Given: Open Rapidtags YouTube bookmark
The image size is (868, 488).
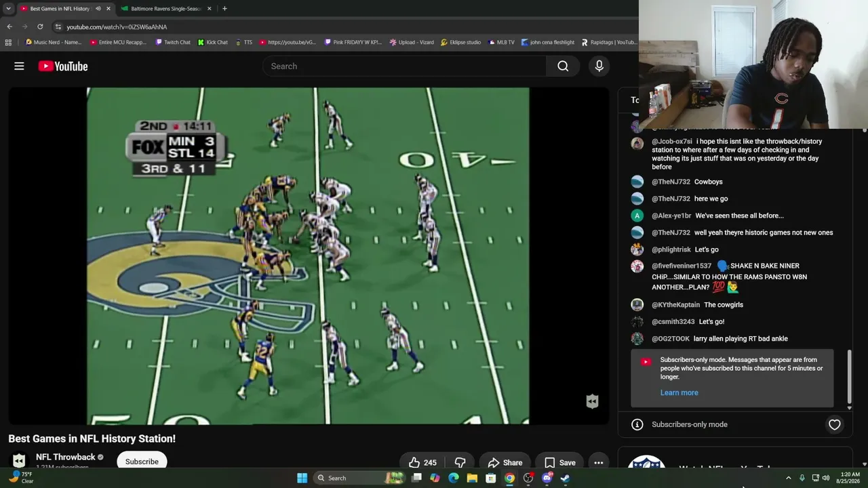Looking at the screenshot, I should click(609, 42).
